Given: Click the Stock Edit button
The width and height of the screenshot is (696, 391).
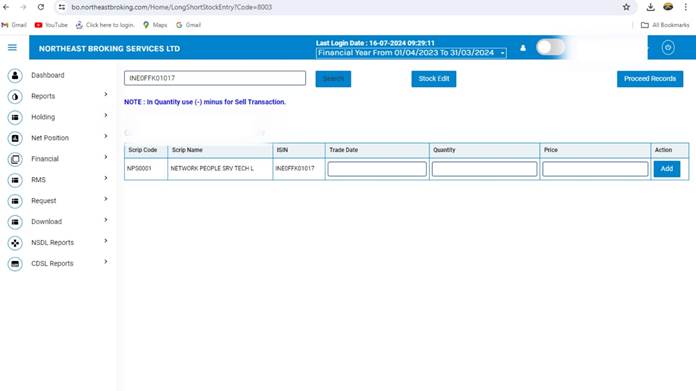Looking at the screenshot, I should [434, 79].
